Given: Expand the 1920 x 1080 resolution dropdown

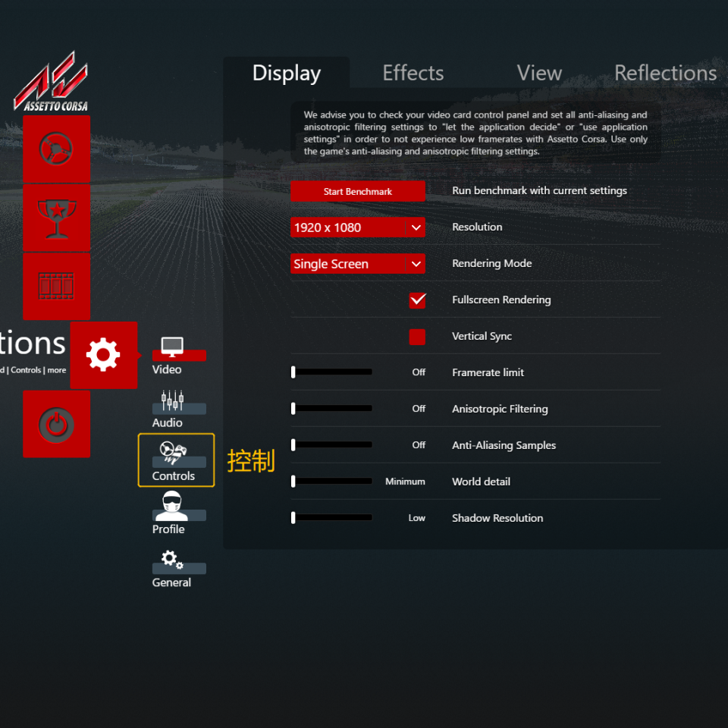Looking at the screenshot, I should pos(357,227).
